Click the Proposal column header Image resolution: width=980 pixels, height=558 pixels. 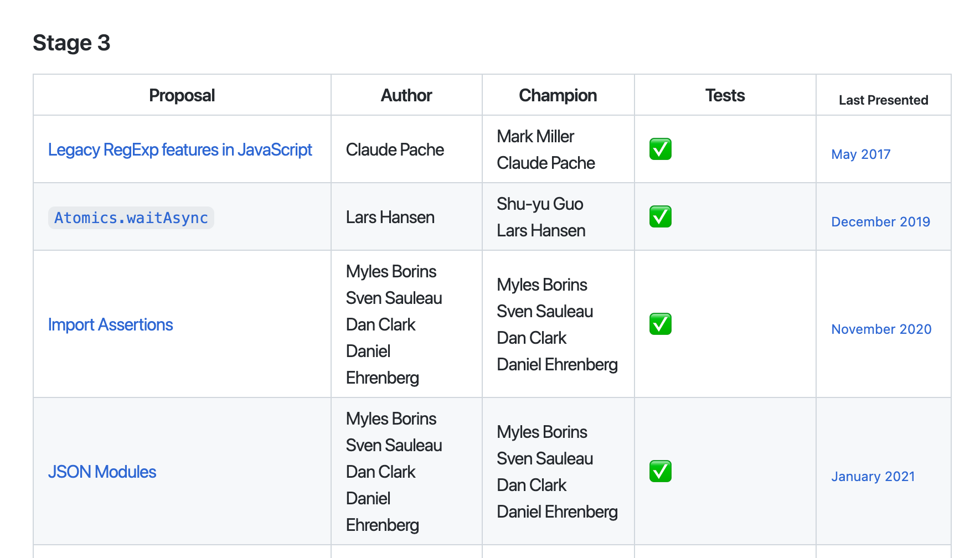click(x=182, y=95)
